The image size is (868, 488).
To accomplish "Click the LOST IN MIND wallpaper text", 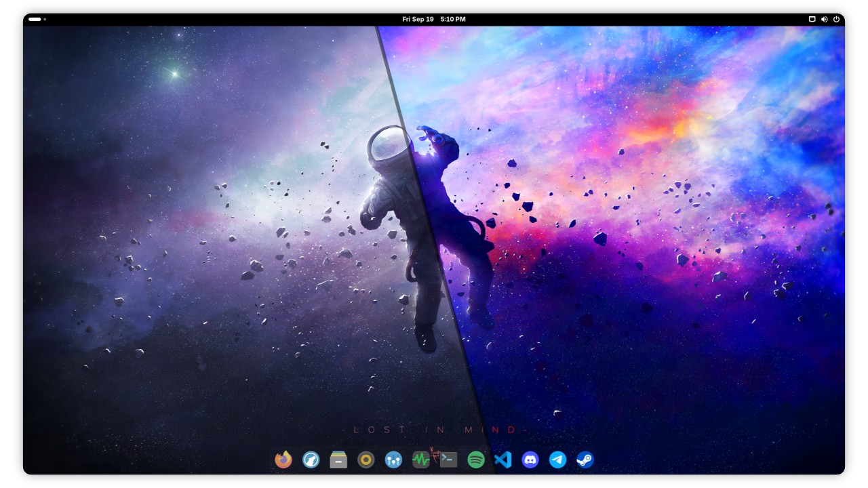I will click(x=434, y=430).
